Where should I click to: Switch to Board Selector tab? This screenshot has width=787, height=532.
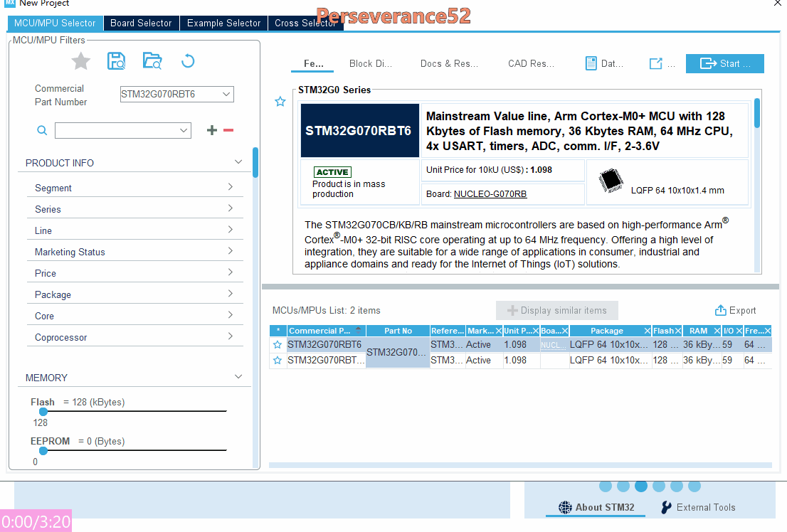[141, 23]
